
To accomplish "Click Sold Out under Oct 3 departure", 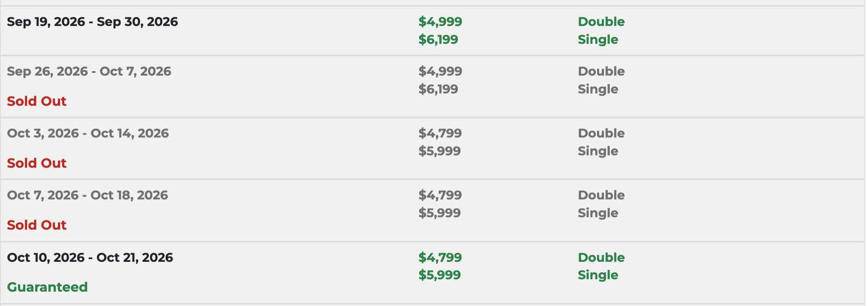I will click(37, 163).
